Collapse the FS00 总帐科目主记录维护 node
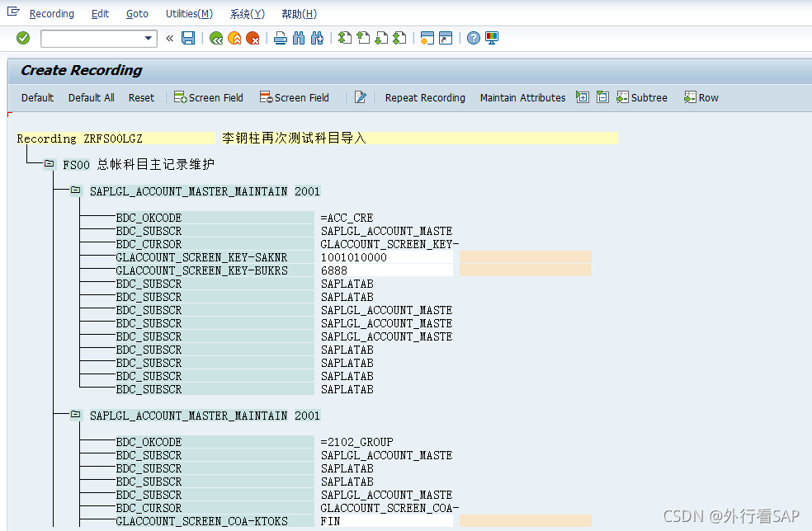Screen dimensions: 812x531 50,163
